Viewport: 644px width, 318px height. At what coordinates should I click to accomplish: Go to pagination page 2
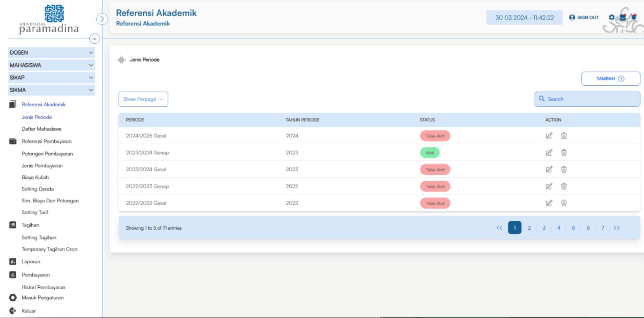[x=529, y=228]
